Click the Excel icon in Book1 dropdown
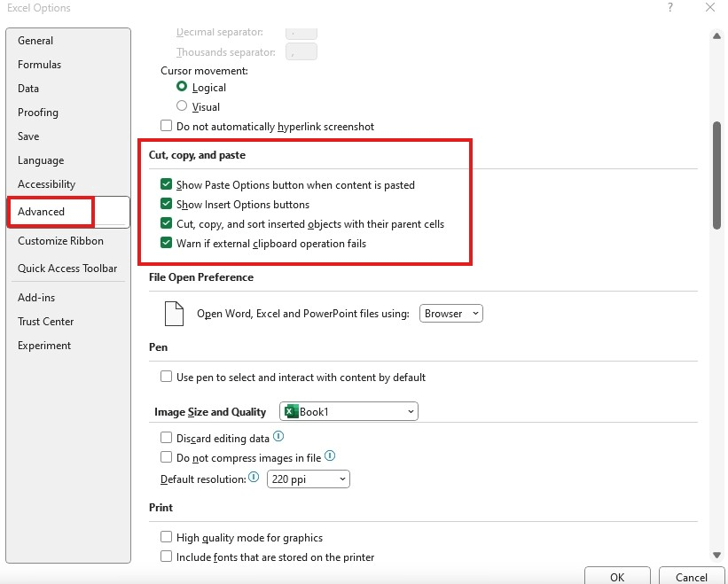Screen dimensions: 728x584 pos(291,411)
